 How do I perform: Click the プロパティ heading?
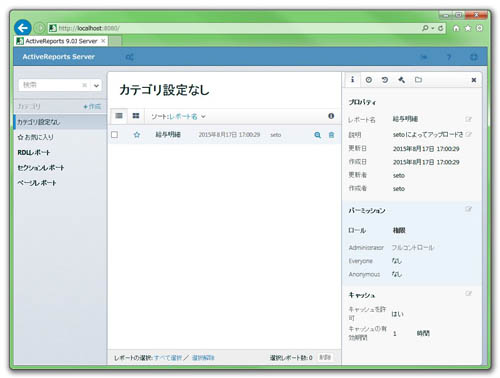[362, 102]
